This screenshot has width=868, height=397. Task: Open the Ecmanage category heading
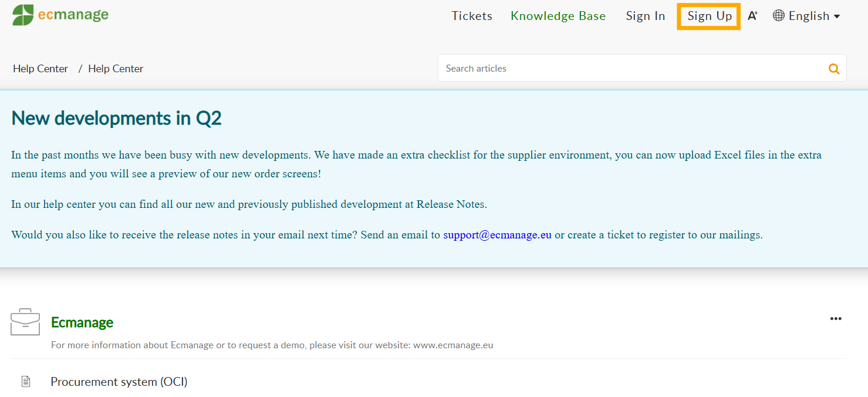pyautogui.click(x=82, y=322)
